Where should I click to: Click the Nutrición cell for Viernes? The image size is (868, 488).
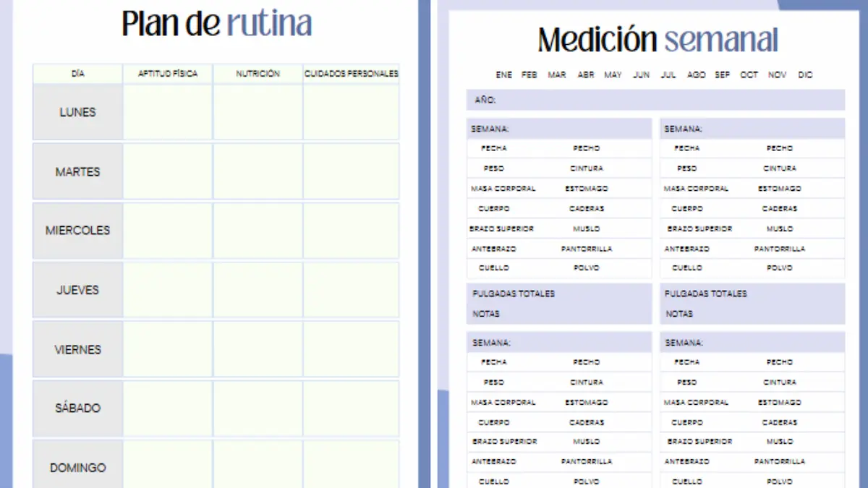[x=258, y=349]
